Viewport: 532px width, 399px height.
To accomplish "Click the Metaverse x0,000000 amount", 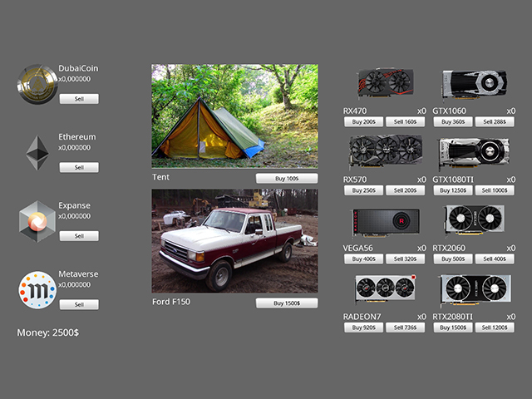I will click(x=74, y=284).
